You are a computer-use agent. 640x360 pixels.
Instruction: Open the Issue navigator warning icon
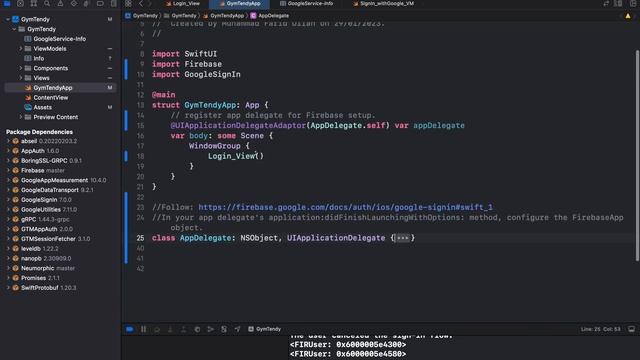point(60,3)
